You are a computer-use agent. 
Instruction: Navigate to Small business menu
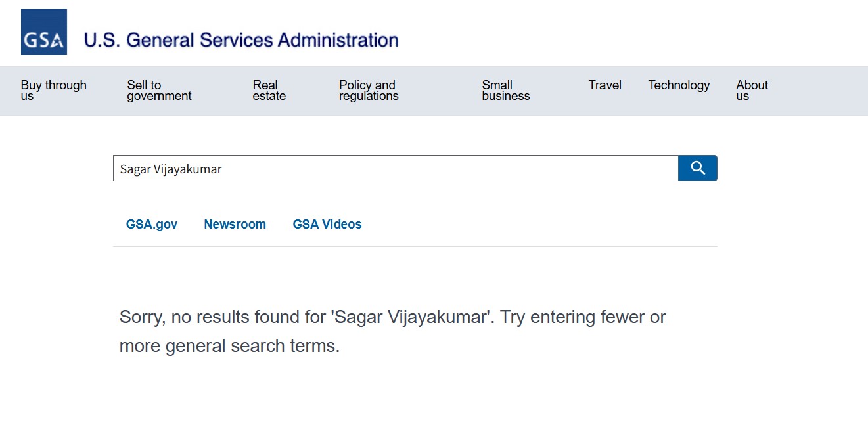click(x=505, y=91)
